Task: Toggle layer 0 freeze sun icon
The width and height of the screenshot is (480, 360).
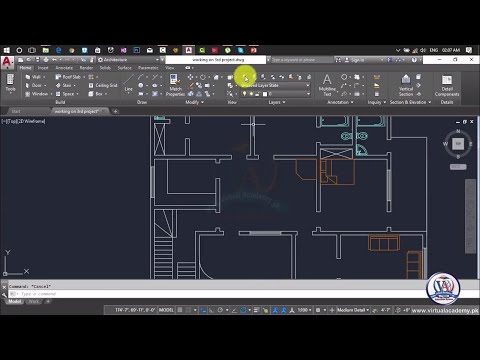Action: tap(251, 94)
